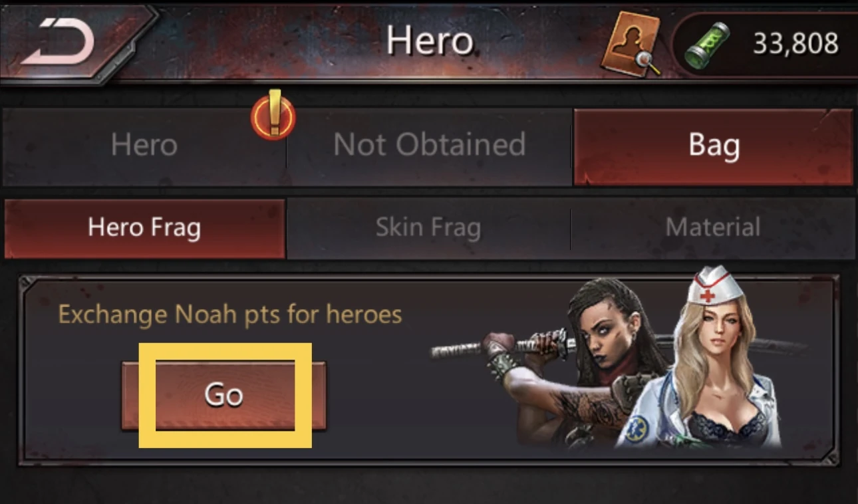Screen dimensions: 858x504
Task: Open the Skin Frag sub-tab
Action: (x=428, y=228)
